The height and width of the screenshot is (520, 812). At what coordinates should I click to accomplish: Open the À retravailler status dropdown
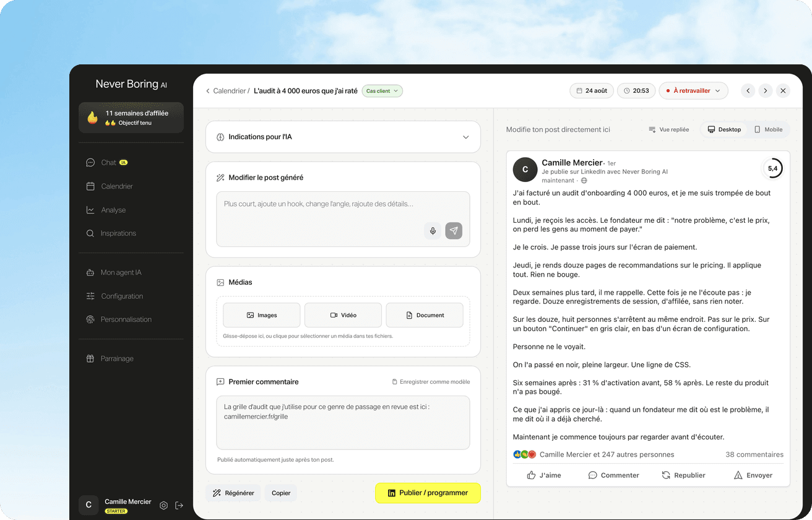(x=693, y=91)
